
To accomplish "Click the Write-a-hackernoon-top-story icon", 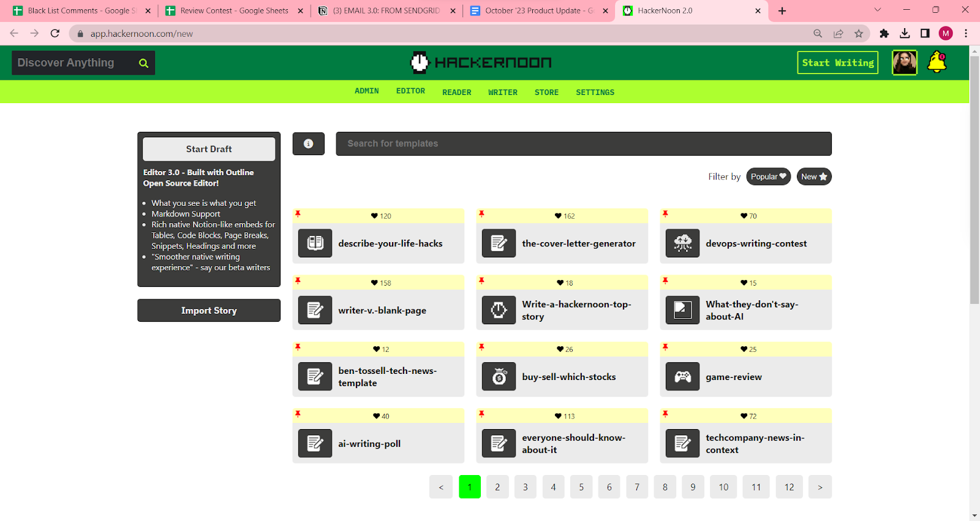I will coord(499,310).
